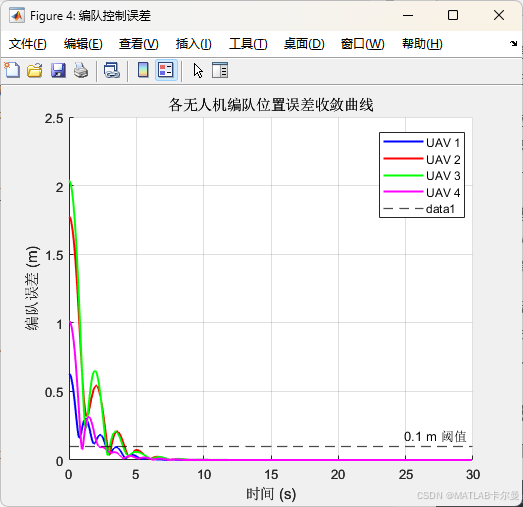Select UAV 4 legend entry
Image resolution: width=523 pixels, height=507 pixels.
click(422, 192)
